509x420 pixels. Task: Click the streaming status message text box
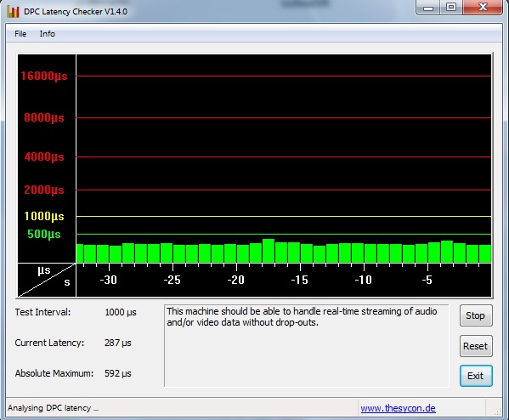[x=307, y=346]
